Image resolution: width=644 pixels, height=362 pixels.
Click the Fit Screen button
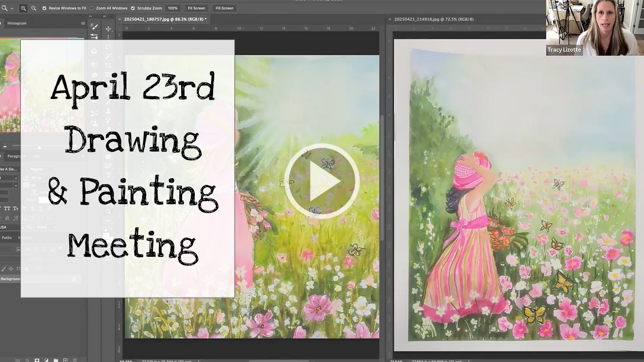[x=196, y=8]
